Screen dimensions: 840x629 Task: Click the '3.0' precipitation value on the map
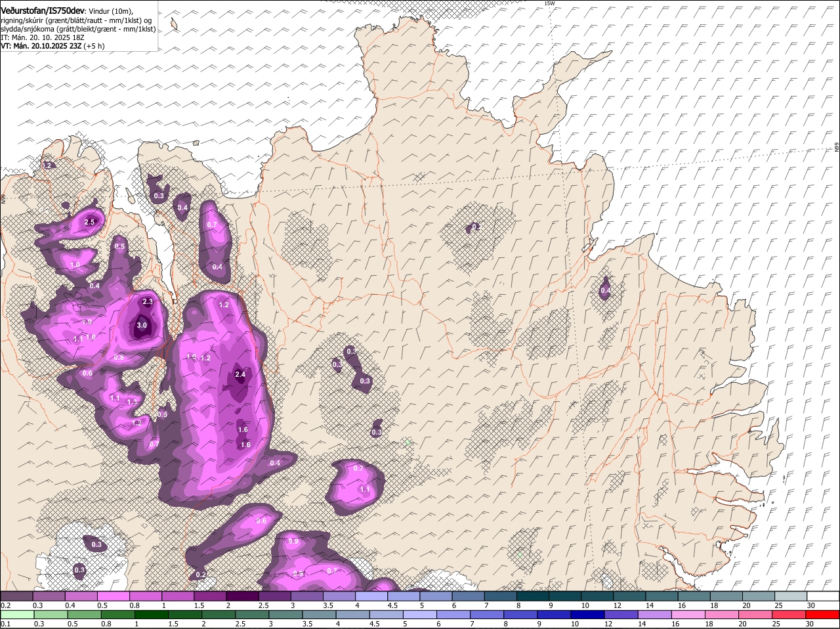(x=142, y=325)
